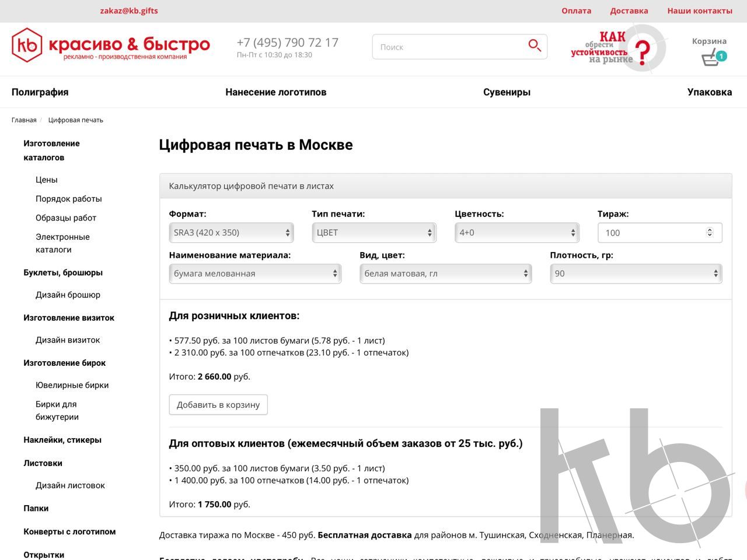Open the Полиграфия menu
This screenshot has width=747, height=560.
[39, 92]
